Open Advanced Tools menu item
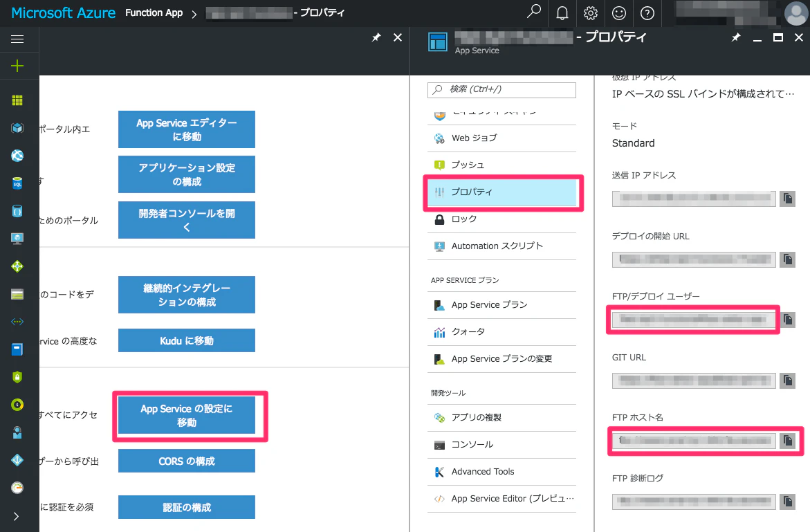The image size is (810, 532). (x=501, y=472)
